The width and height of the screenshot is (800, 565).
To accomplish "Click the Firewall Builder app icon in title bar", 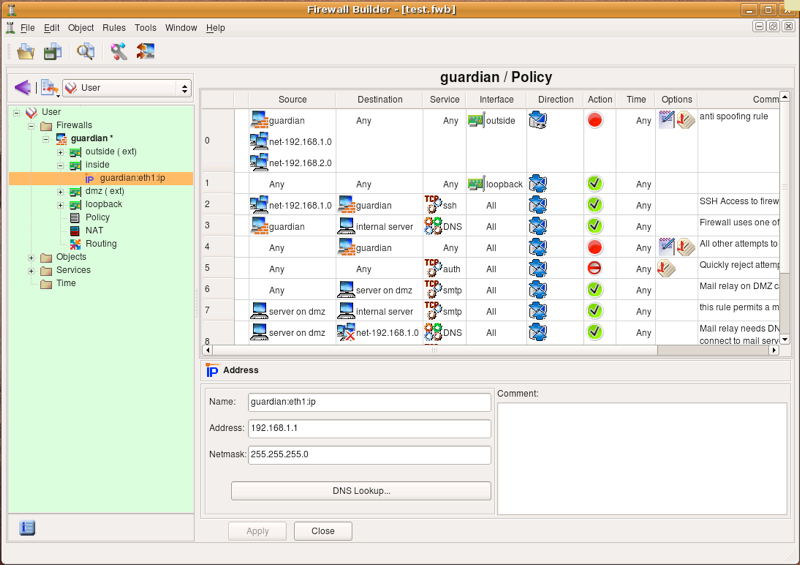I will point(12,9).
